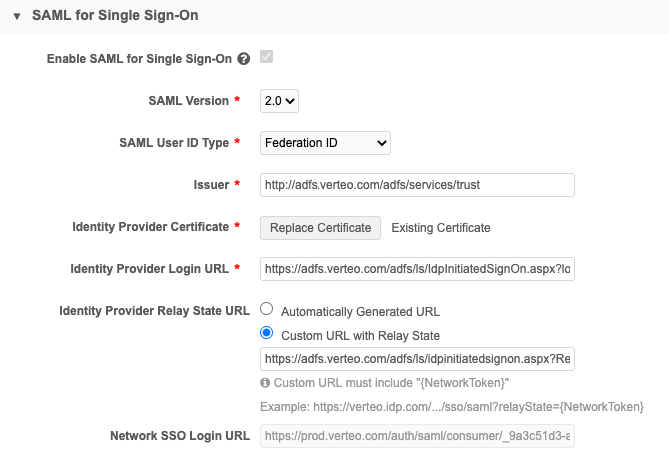Select Automatically Generated URL radio option
The image size is (669, 455).
click(267, 310)
